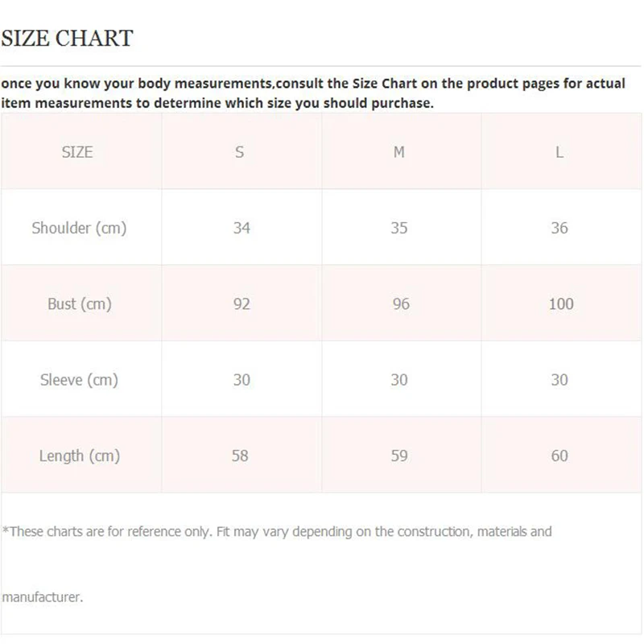
Task: Click the Sleeve (cm) row label
Action: click(x=79, y=379)
